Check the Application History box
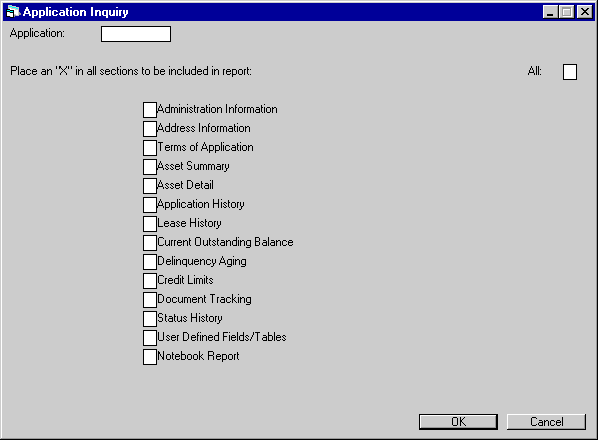 150,205
